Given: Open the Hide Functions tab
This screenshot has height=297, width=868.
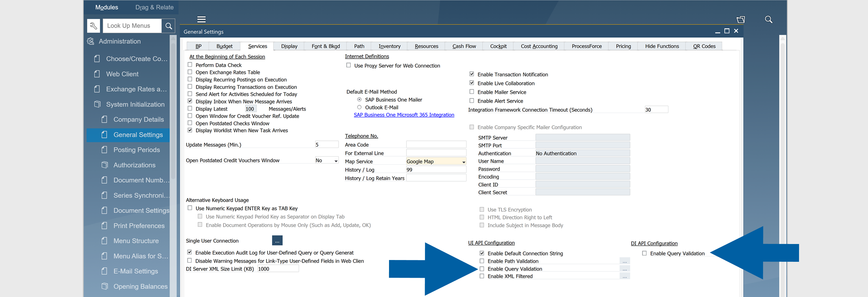Looking at the screenshot, I should 662,46.
